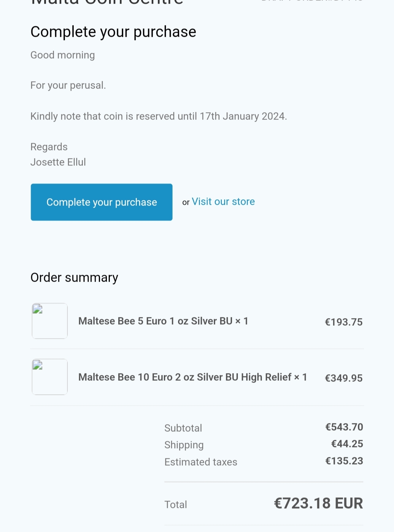Click the Maltese Bee 5 Euro product thumbnail
Viewport: 394px width, 532px height.
click(x=50, y=321)
